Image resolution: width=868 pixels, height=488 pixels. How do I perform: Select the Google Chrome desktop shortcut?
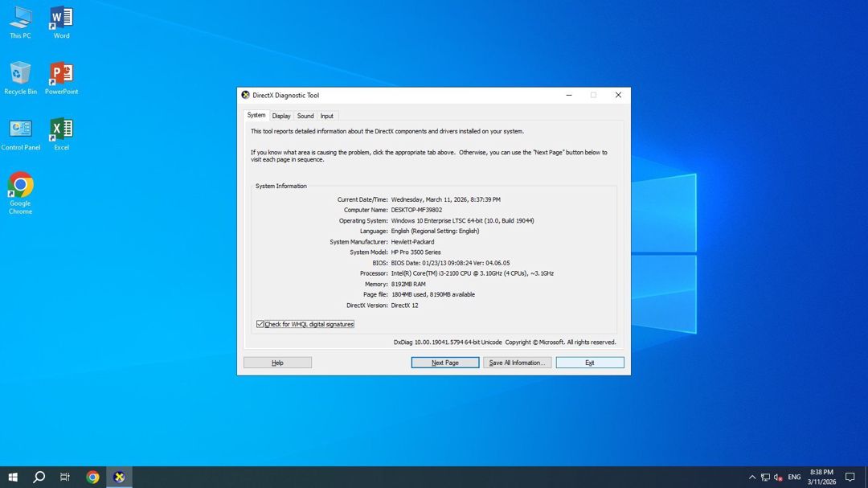pos(20,193)
